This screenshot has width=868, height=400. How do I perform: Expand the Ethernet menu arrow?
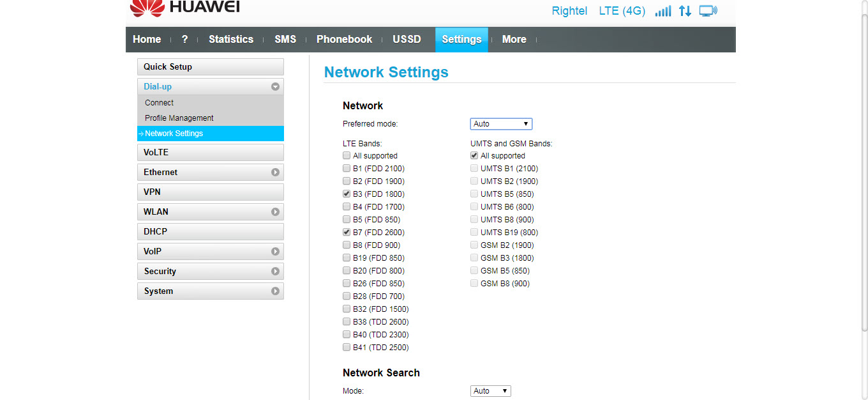(275, 173)
